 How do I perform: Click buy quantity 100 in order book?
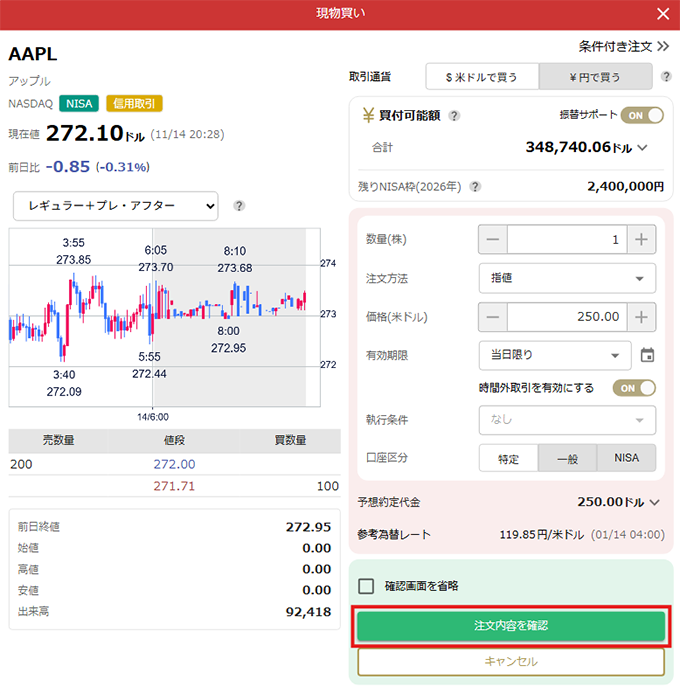(327, 486)
